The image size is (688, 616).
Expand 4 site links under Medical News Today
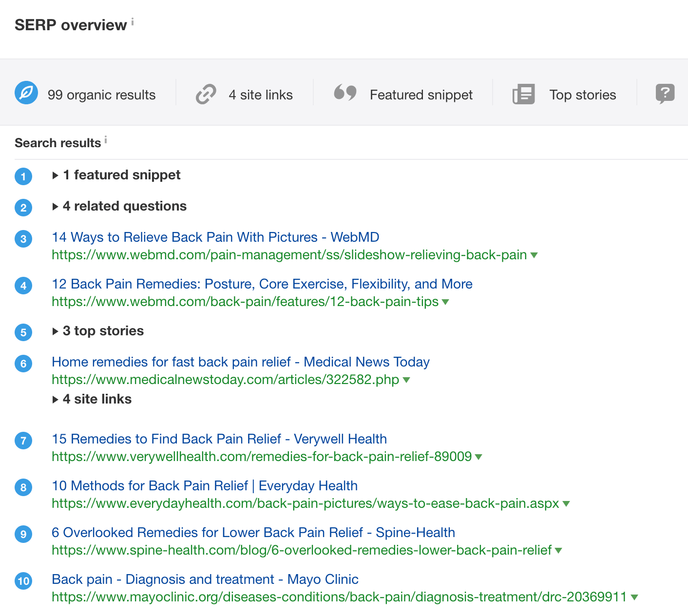click(92, 399)
